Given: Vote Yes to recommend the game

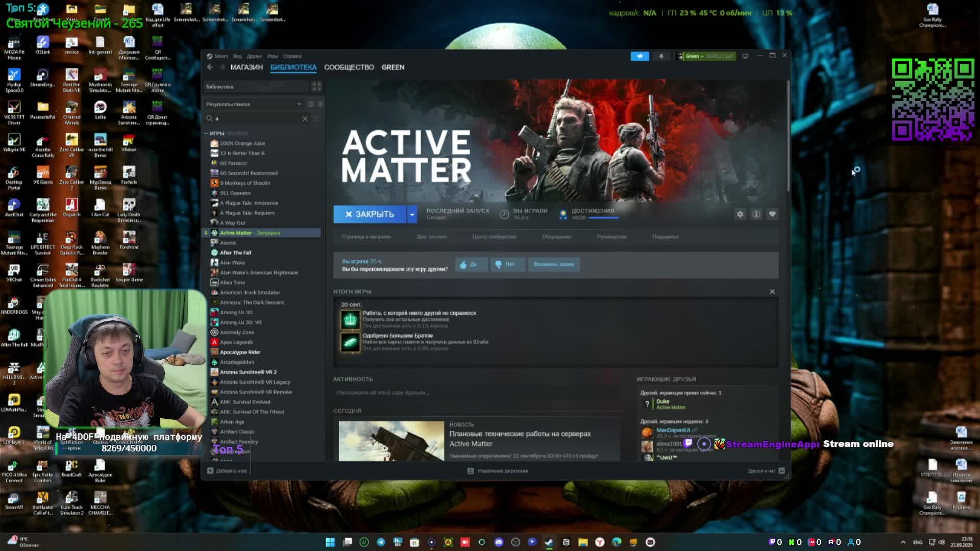Looking at the screenshot, I should [471, 264].
